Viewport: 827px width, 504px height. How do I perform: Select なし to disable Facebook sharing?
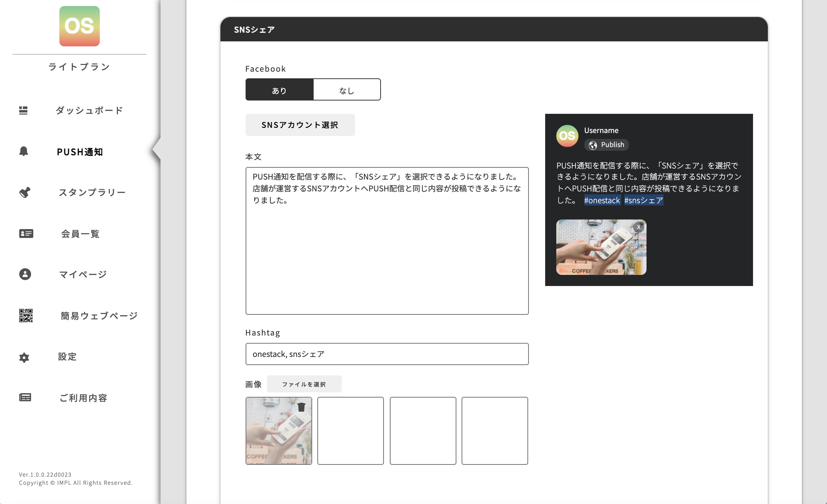347,90
